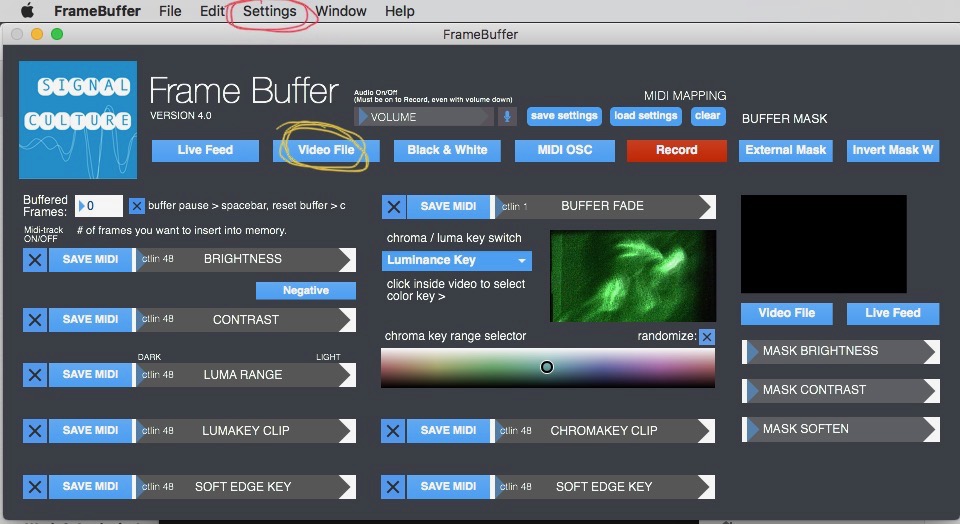
Task: Toggle MIDI-track checkbox for Luma Range
Action: [x=35, y=375]
